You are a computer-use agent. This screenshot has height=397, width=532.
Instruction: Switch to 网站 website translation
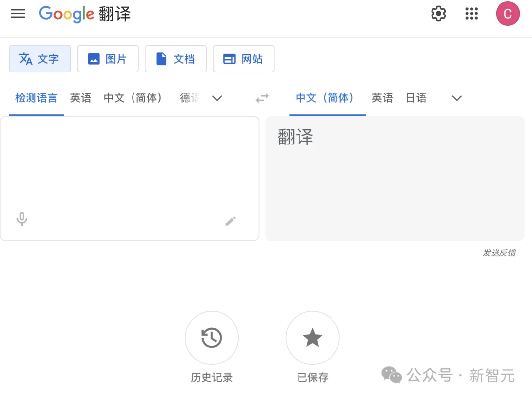[243, 59]
